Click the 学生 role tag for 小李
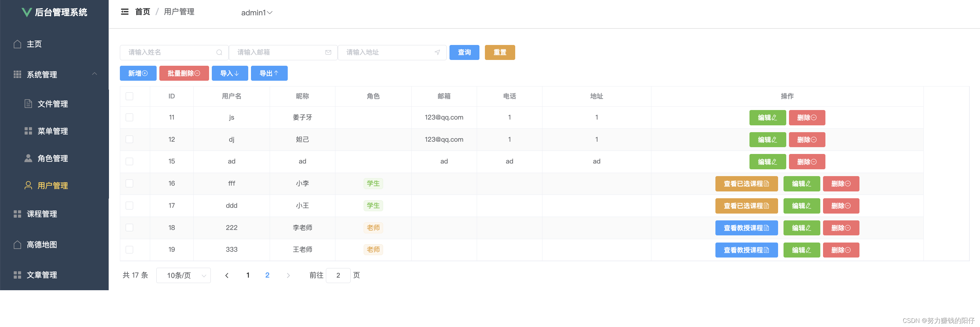The height and width of the screenshot is (327, 980). [373, 184]
